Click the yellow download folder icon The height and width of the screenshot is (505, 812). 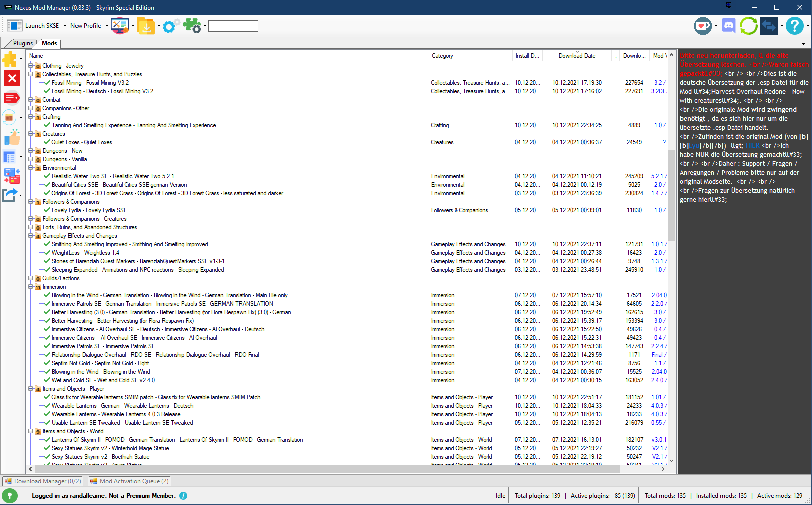point(146,26)
